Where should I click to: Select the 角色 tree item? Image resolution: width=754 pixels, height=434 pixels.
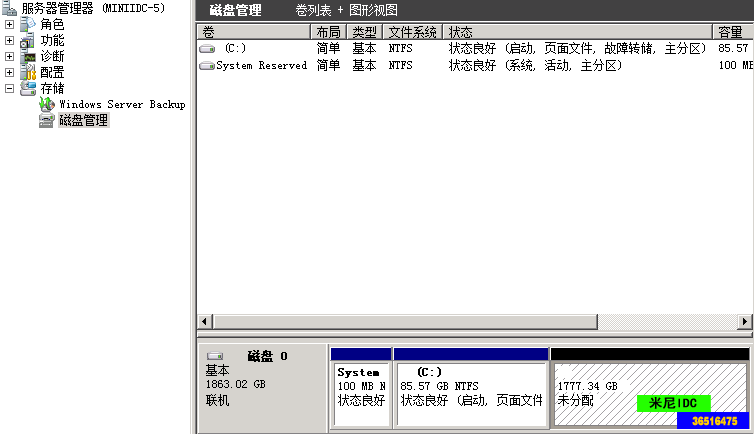click(x=52, y=24)
